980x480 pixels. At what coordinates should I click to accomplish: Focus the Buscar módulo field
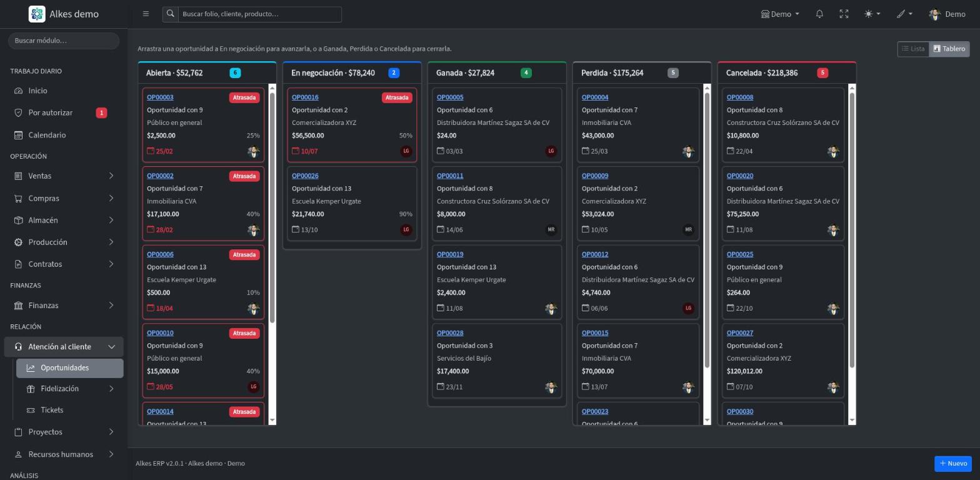tap(64, 41)
